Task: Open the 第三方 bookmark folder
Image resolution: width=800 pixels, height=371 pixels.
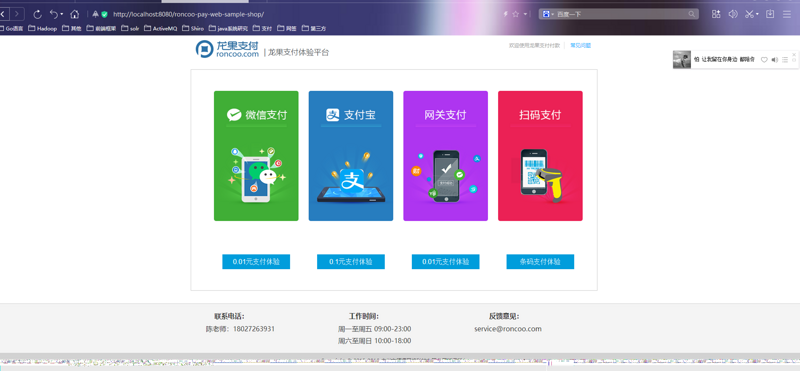Action: [314, 29]
